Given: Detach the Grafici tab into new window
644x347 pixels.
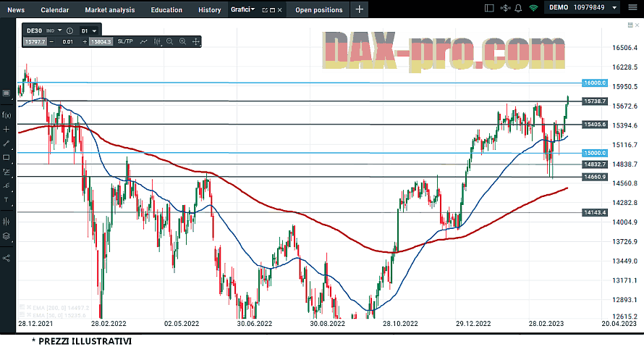Looking at the screenshot, I should click(x=265, y=10).
